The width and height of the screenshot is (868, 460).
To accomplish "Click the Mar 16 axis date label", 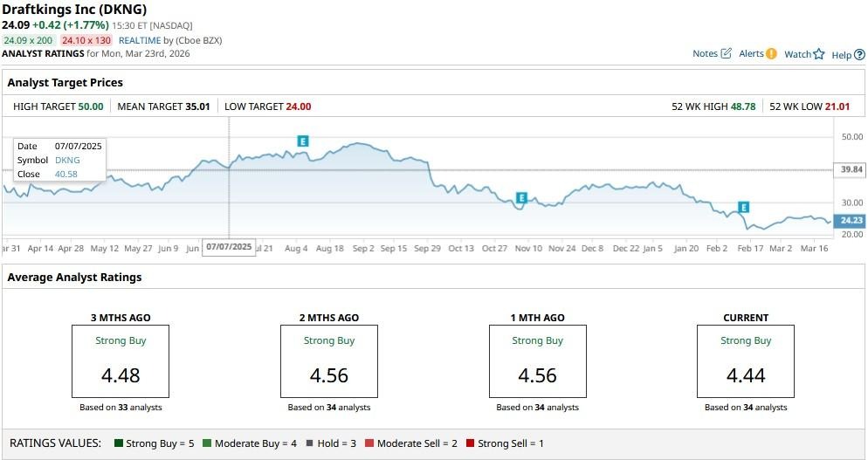I will [x=815, y=249].
